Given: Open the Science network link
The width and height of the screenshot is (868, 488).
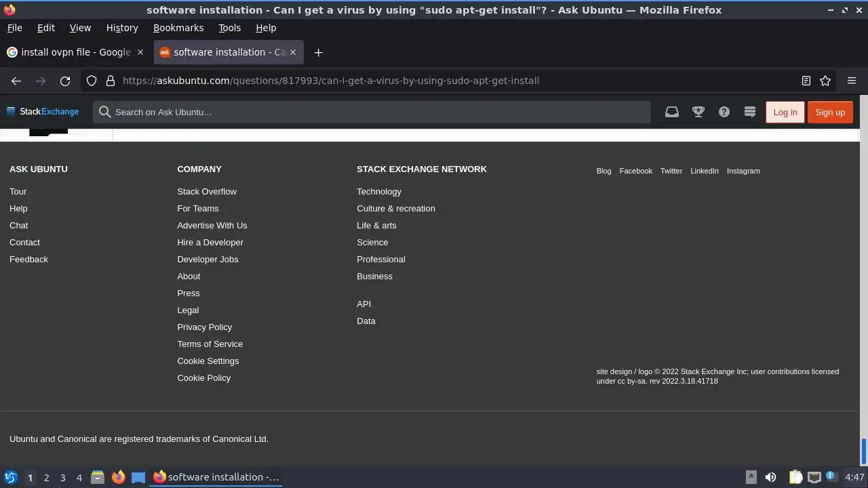Looking at the screenshot, I should (x=372, y=243).
